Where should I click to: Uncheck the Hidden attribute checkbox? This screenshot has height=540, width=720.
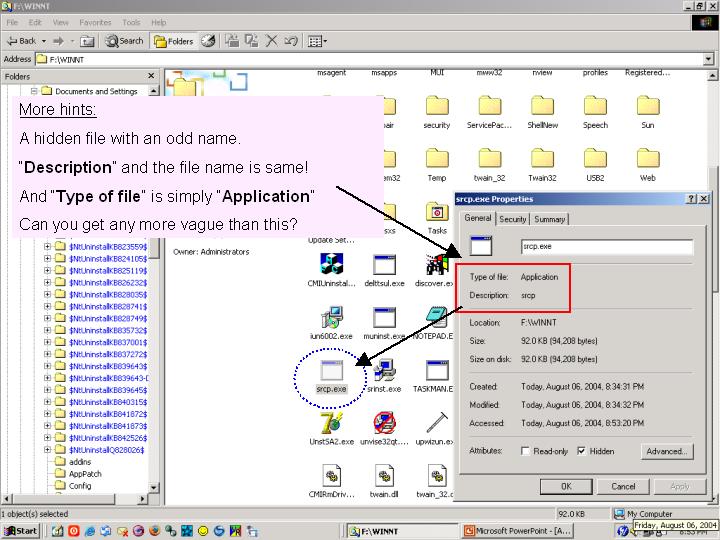[581, 451]
